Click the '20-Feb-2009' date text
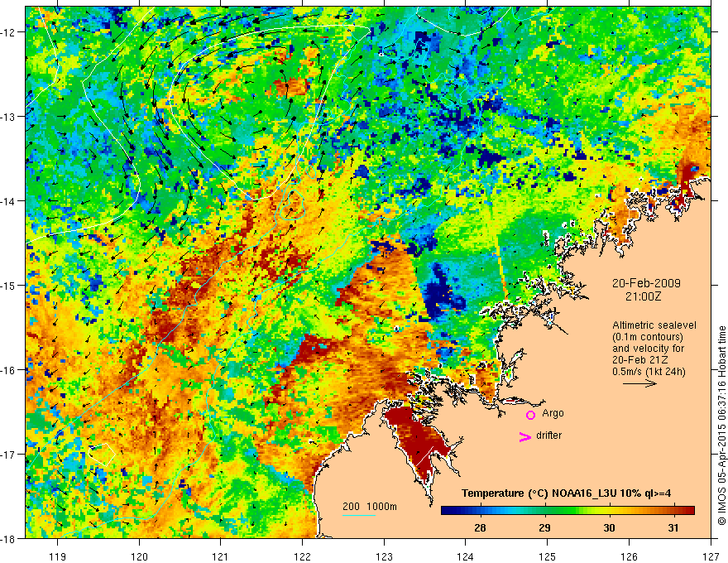This screenshot has height=563, width=728. [646, 283]
